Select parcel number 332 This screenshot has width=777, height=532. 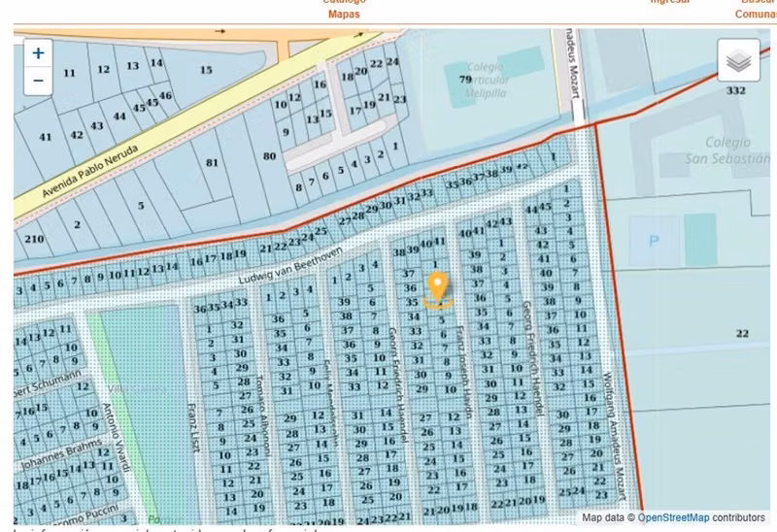point(736,90)
